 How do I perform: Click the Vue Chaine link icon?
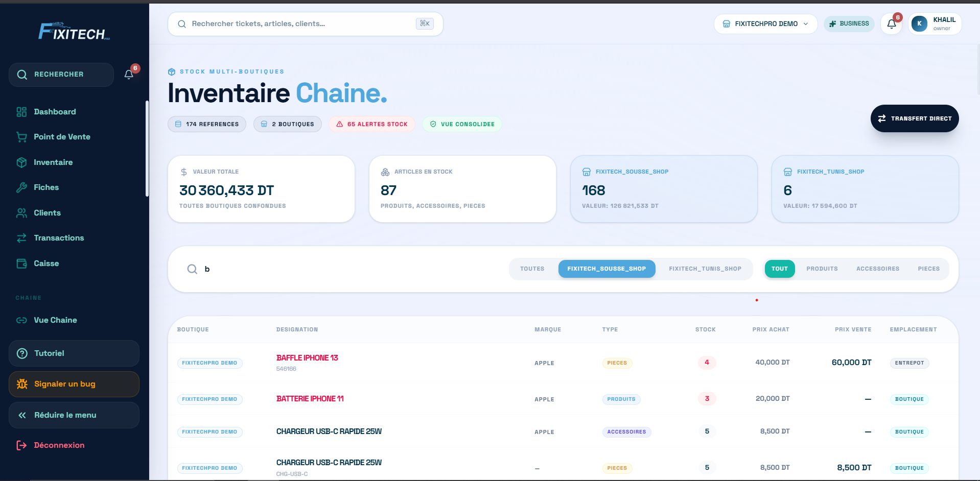pos(21,320)
